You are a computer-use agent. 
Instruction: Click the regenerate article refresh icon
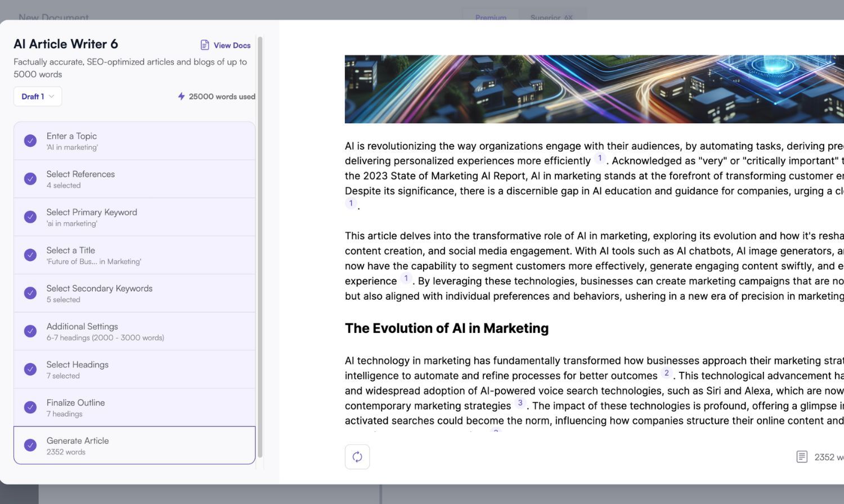coord(357,457)
